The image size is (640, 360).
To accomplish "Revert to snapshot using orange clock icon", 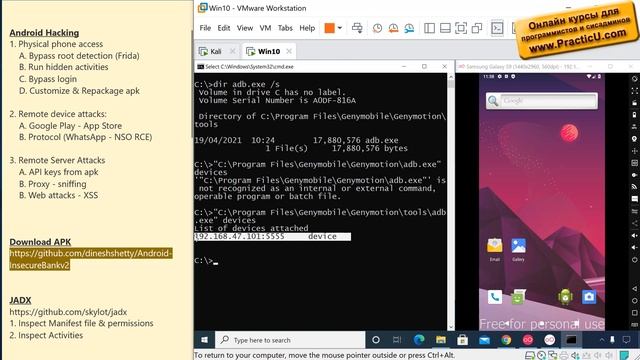I will [393, 28].
